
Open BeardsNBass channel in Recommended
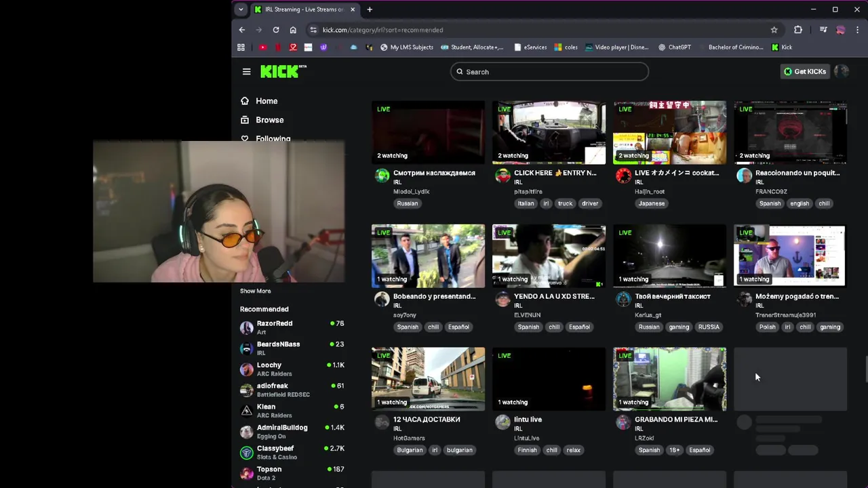292,348
